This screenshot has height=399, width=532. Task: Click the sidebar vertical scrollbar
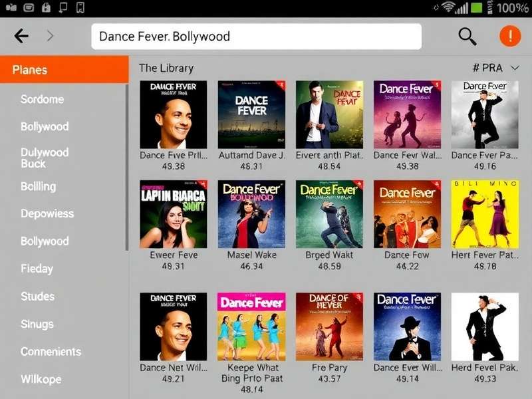pyautogui.click(x=126, y=166)
